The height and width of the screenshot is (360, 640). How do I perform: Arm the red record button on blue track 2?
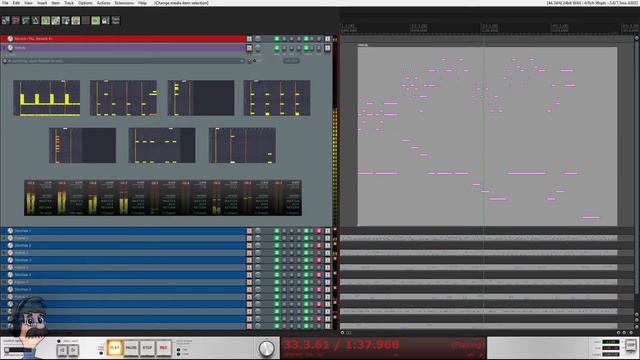(x=319, y=246)
